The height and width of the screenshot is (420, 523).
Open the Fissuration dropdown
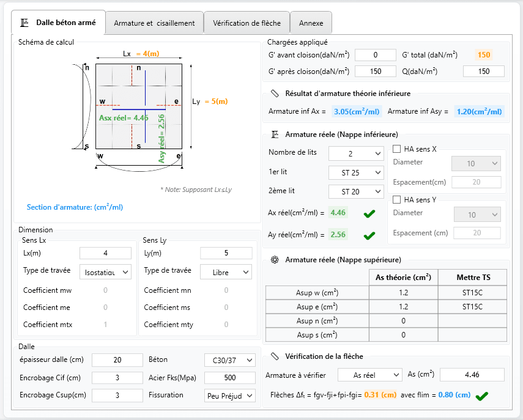click(x=229, y=396)
